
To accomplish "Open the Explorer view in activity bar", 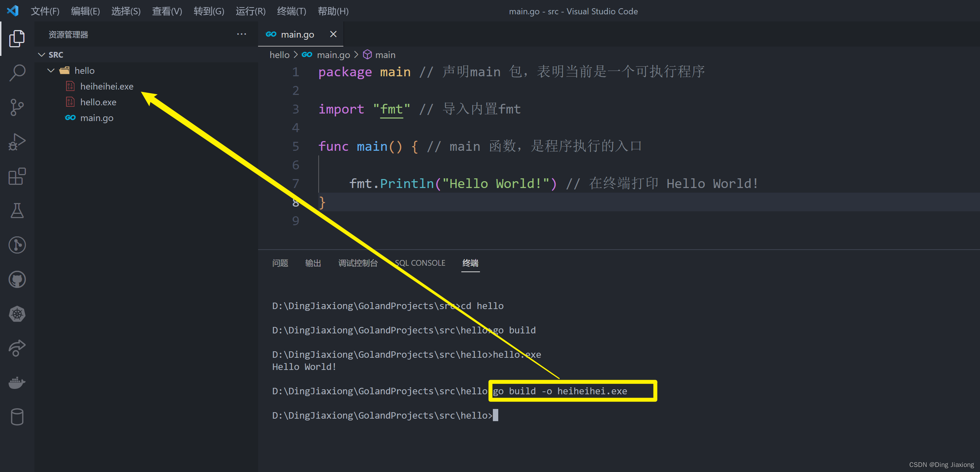I will (17, 38).
